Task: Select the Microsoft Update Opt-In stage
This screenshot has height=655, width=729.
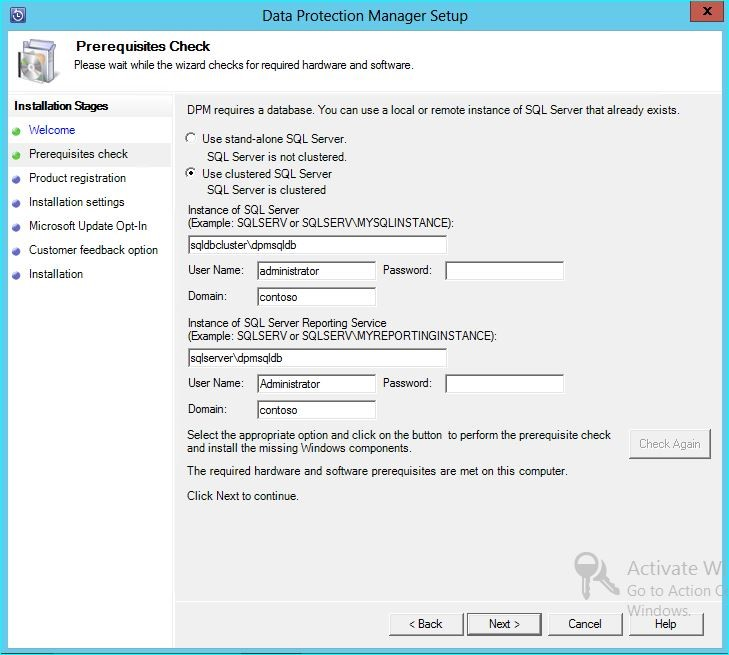Action: pos(88,226)
